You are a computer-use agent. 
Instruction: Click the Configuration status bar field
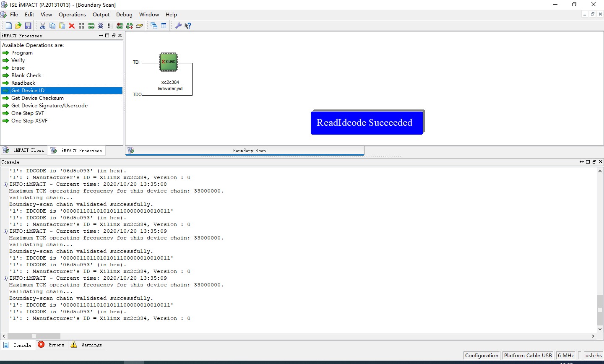(x=482, y=355)
